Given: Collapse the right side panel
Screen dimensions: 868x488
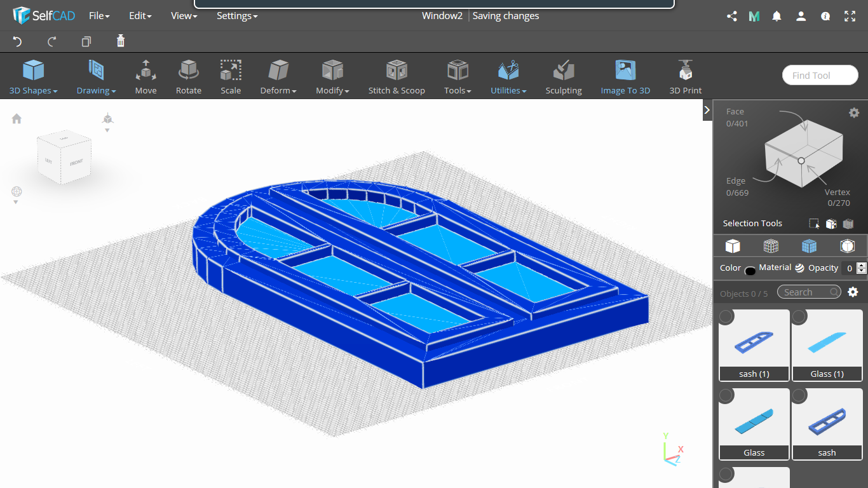Looking at the screenshot, I should [x=707, y=110].
